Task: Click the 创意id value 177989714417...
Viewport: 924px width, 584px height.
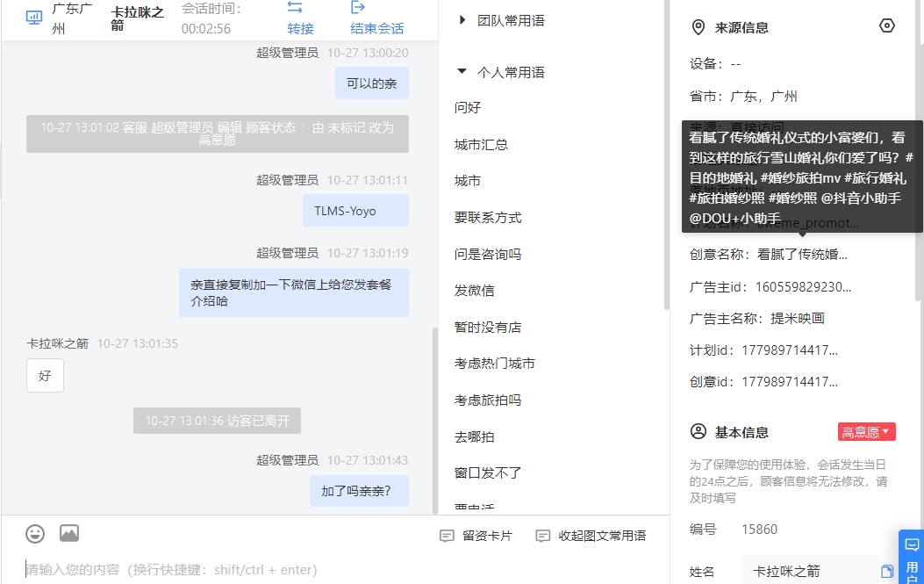Action: [x=790, y=382]
